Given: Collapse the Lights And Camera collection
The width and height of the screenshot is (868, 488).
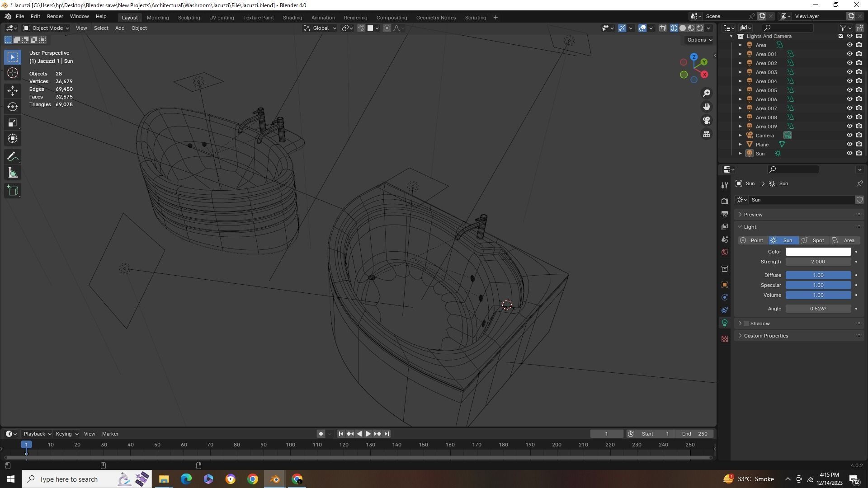Looking at the screenshot, I should 731,36.
